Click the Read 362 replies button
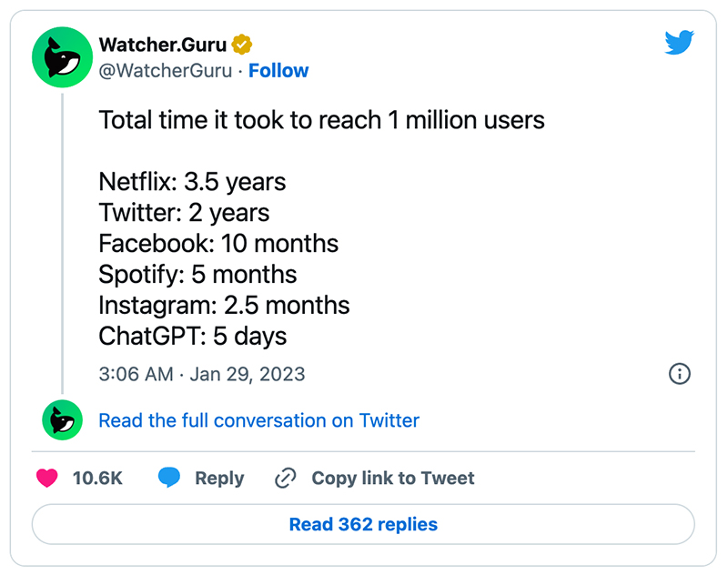 (363, 524)
